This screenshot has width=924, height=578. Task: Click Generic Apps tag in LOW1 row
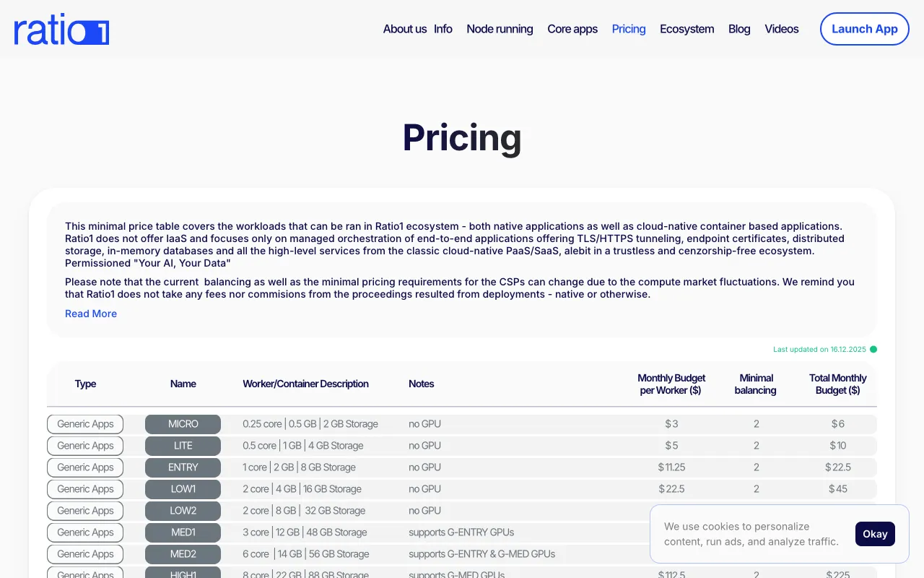tap(85, 489)
